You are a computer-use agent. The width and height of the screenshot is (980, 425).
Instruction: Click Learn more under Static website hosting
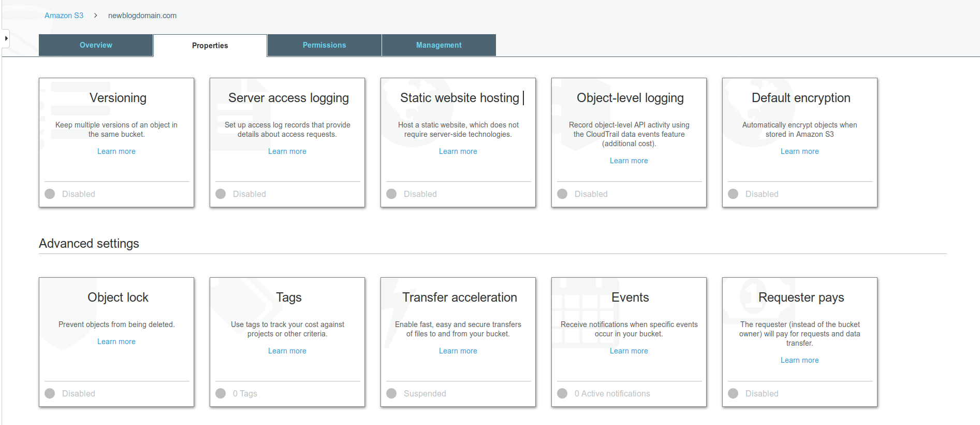458,151
